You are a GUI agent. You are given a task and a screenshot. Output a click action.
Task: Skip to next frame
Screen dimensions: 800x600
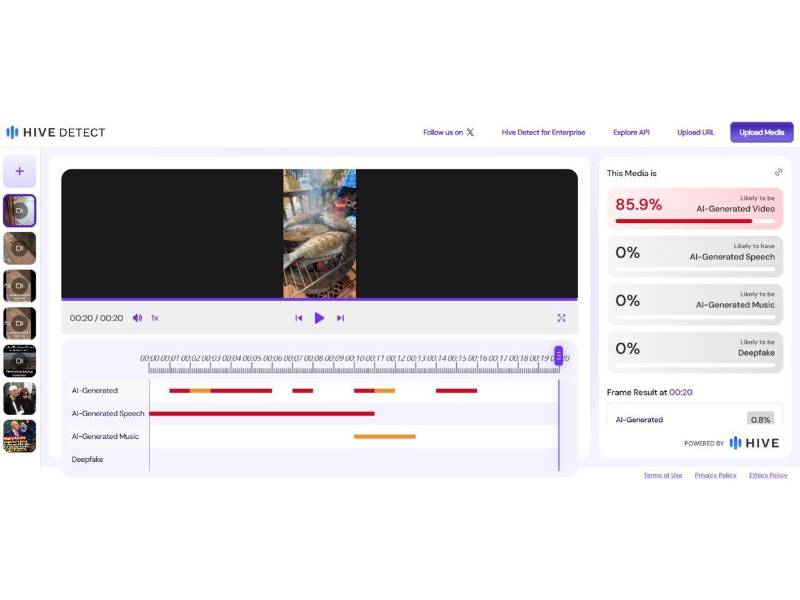tap(340, 318)
